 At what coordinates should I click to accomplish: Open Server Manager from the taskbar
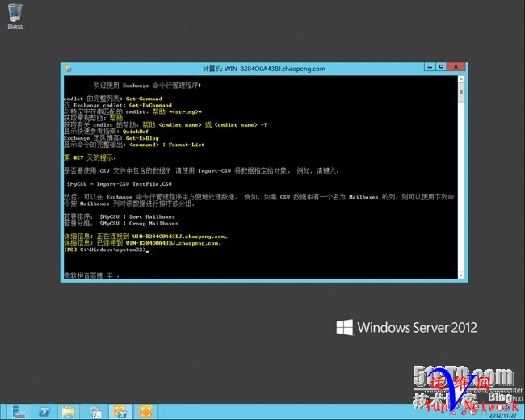18,412
